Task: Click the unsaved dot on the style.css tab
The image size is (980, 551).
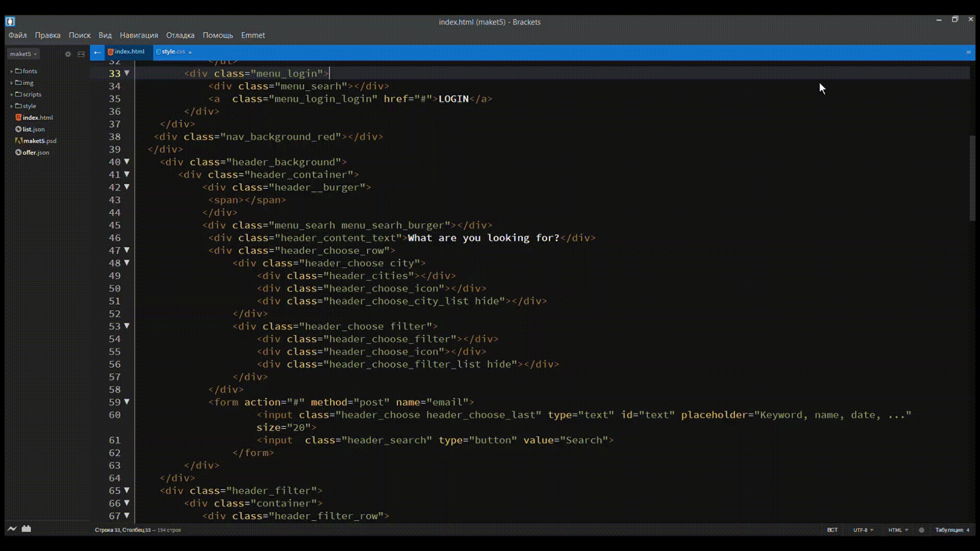Action: (x=190, y=52)
